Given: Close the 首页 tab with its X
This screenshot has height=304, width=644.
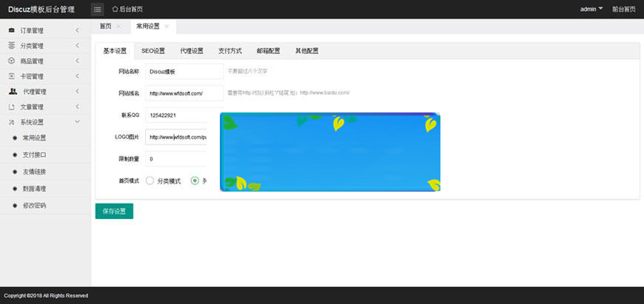Looking at the screenshot, I should (x=118, y=27).
